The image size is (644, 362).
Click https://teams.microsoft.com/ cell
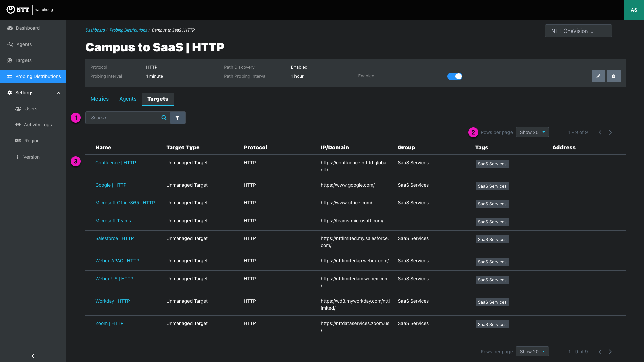tap(352, 221)
